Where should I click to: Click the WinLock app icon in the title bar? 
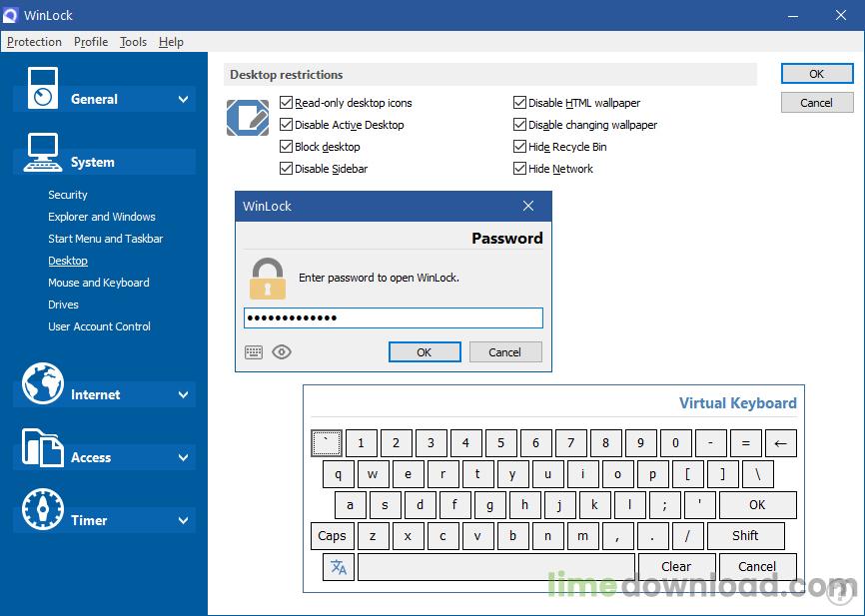(x=10, y=15)
